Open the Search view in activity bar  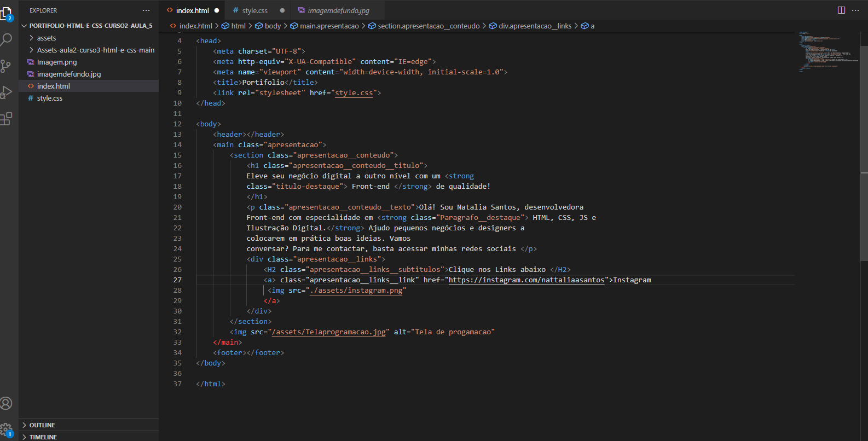click(6, 39)
